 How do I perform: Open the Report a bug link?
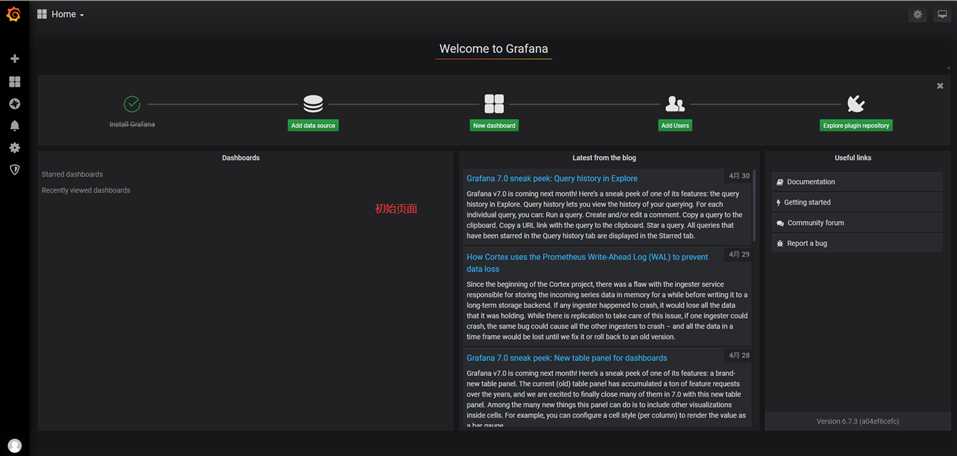857,244
